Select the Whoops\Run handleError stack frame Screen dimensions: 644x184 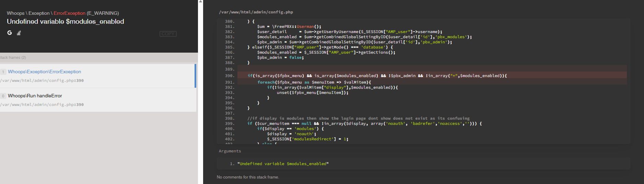pyautogui.click(x=35, y=96)
